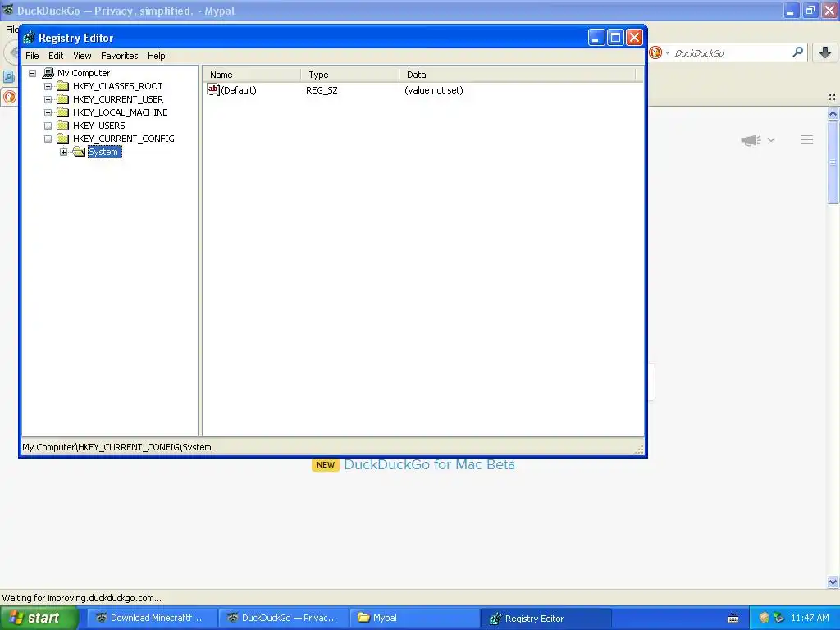Image resolution: width=840 pixels, height=630 pixels.
Task: Click the My Computer icon in tree
Action: click(x=48, y=73)
